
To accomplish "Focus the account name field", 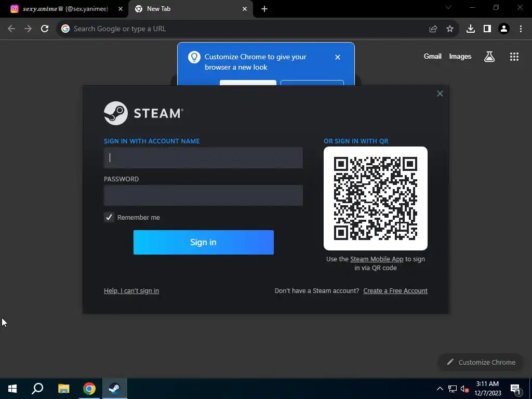I will click(x=203, y=158).
